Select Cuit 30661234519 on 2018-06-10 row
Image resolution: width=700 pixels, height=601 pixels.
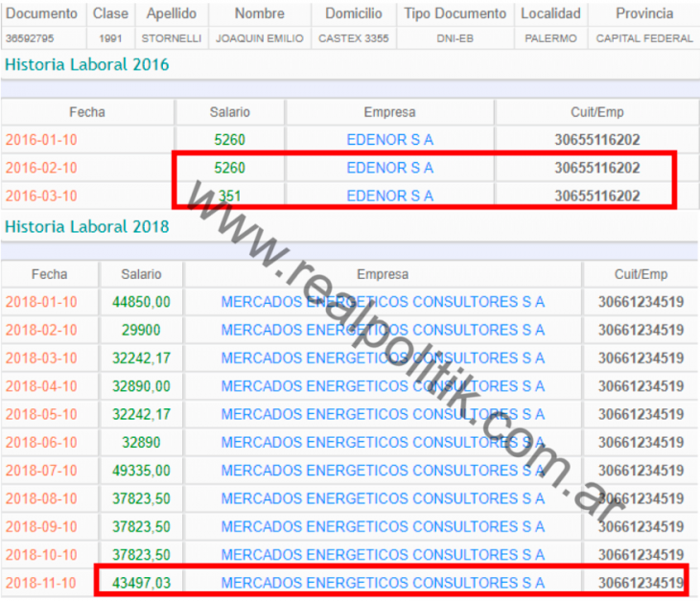click(641, 443)
